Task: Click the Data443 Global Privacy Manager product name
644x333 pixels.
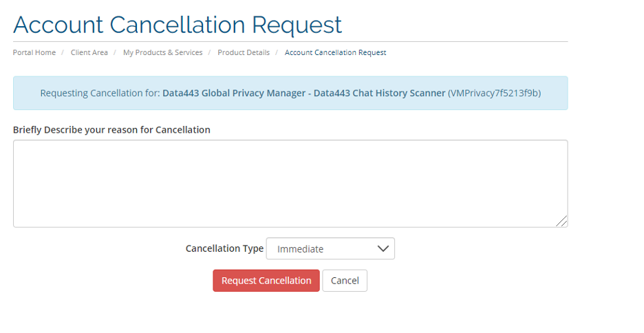Action: (x=234, y=93)
